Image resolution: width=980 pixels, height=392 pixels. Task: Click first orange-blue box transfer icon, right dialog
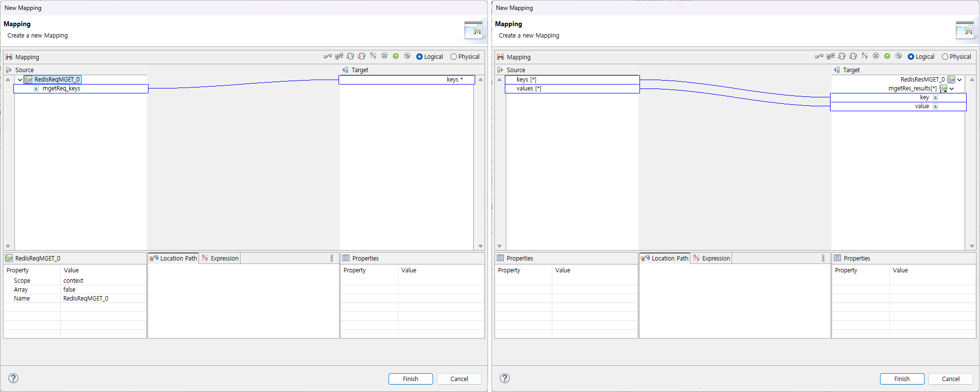(x=842, y=56)
